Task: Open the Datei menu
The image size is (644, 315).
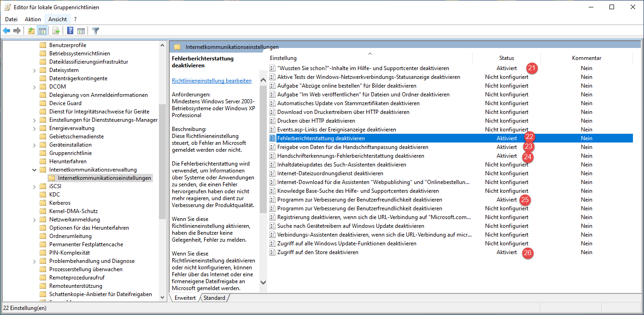Action: click(x=11, y=19)
